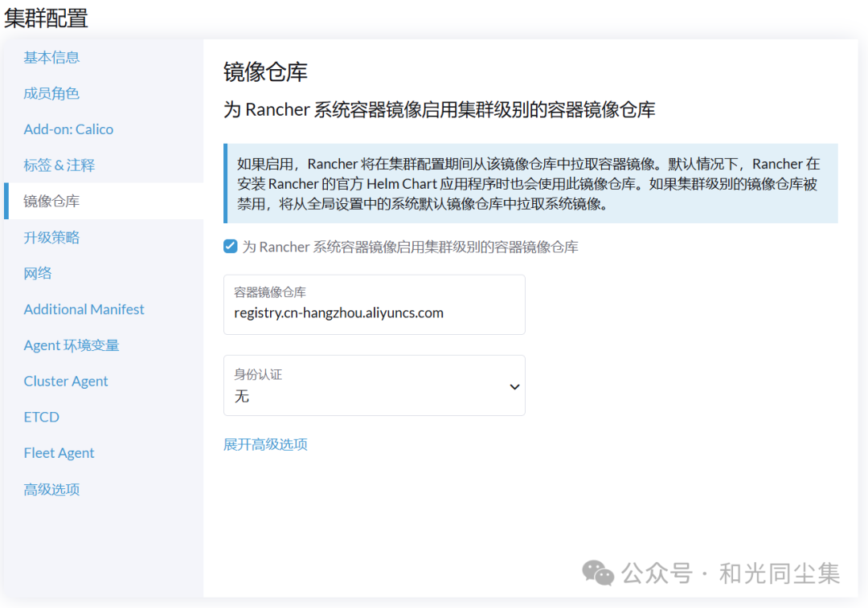Image resolution: width=868 pixels, height=608 pixels.
Task: Click the subtitle about Rancher 系统容器镜像
Action: (439, 109)
